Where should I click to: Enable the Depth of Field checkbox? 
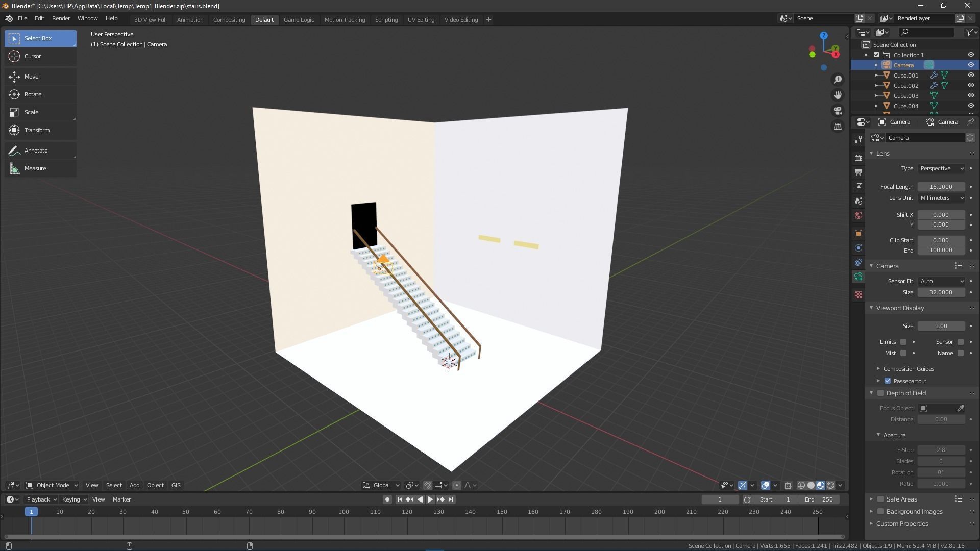coord(880,393)
